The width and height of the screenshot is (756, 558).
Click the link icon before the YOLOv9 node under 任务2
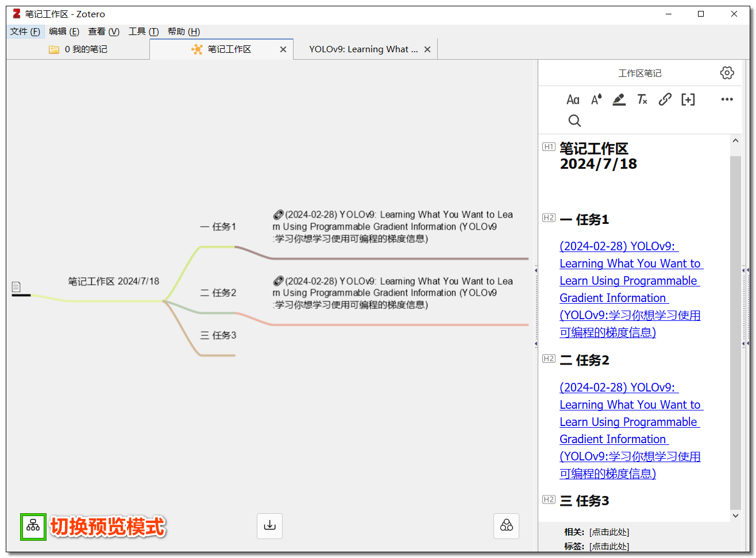278,281
